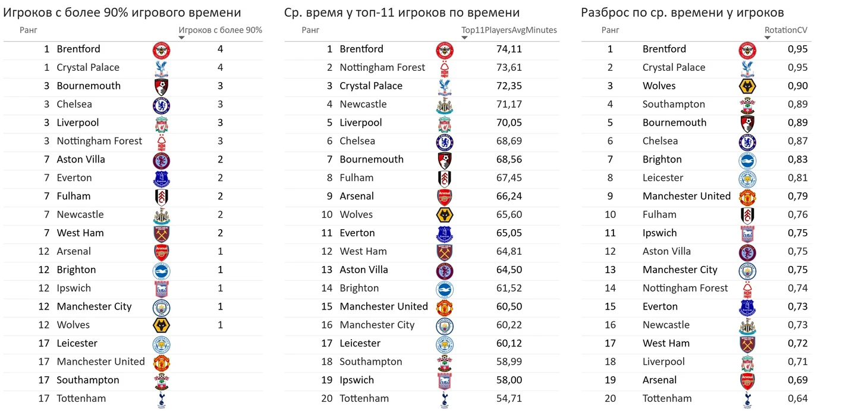
Task: Click sort arrow under Top11PlayersAvgMinutes header
Action: coord(464,37)
